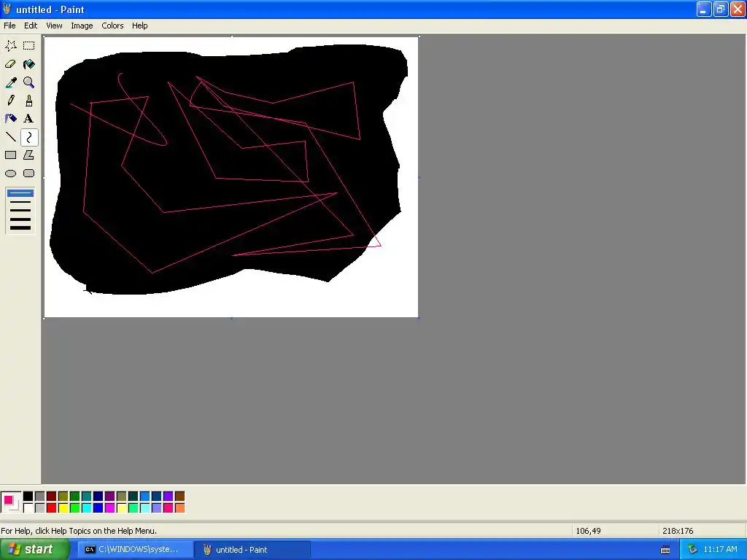Activate the Pick Color eyedropper tool
Viewport: 747px width, 560px height.
11,82
